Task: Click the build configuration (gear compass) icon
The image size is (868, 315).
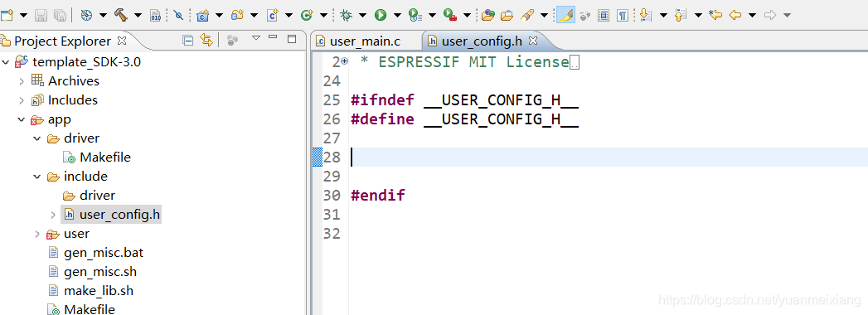Action: [x=85, y=15]
